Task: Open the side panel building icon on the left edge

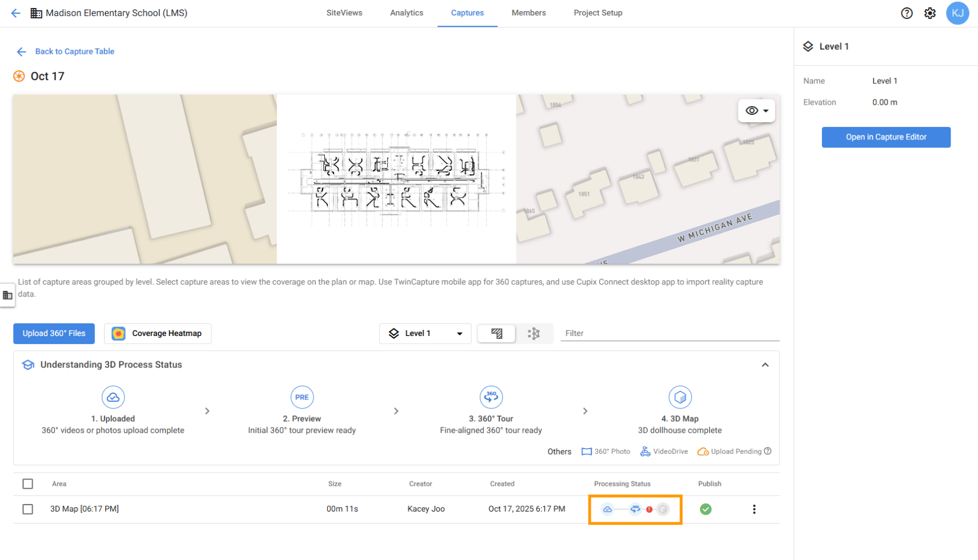Action: tap(7, 295)
